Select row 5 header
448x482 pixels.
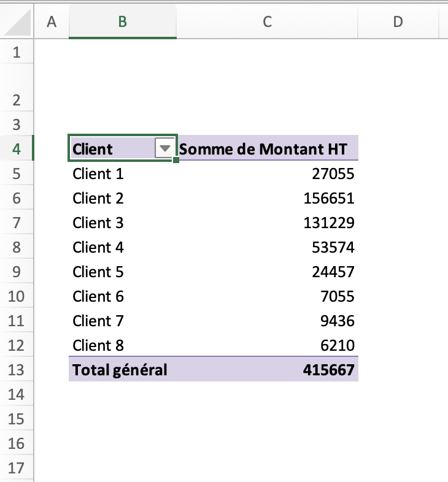[x=17, y=174]
